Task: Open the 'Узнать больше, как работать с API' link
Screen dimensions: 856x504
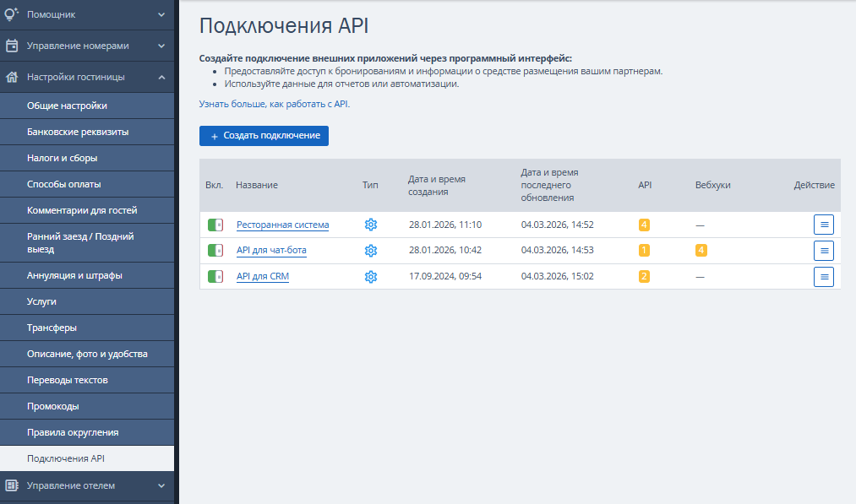Action: coord(274,104)
